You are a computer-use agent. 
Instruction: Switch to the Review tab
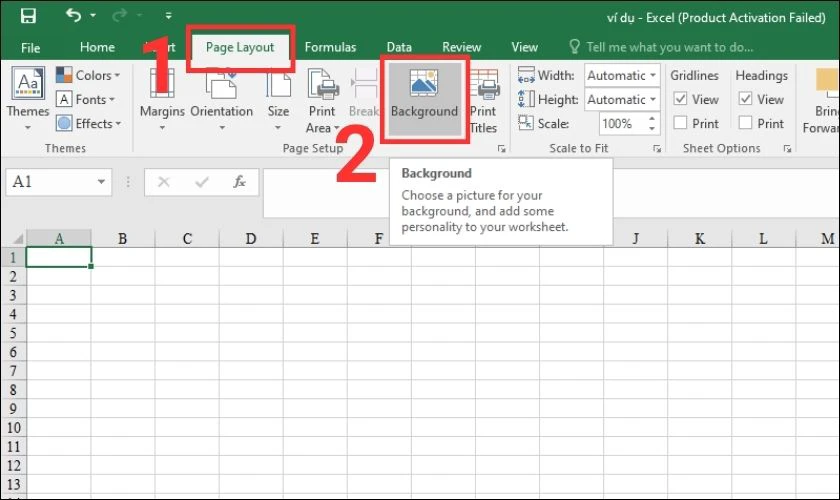tap(461, 47)
